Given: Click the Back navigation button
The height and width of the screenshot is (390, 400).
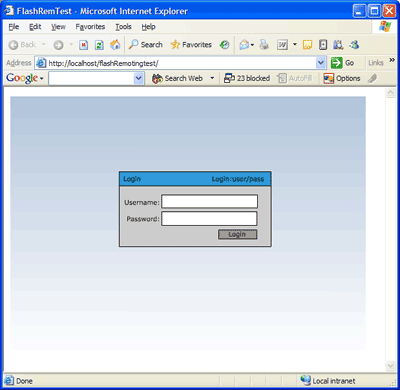Looking at the screenshot, I should (22, 45).
